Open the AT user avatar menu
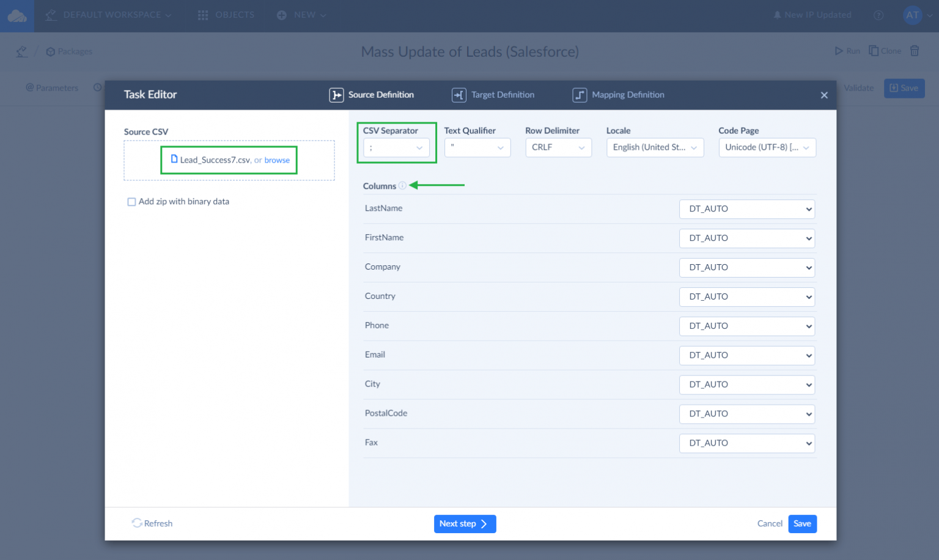Image resolution: width=939 pixels, height=560 pixels. pos(912,15)
